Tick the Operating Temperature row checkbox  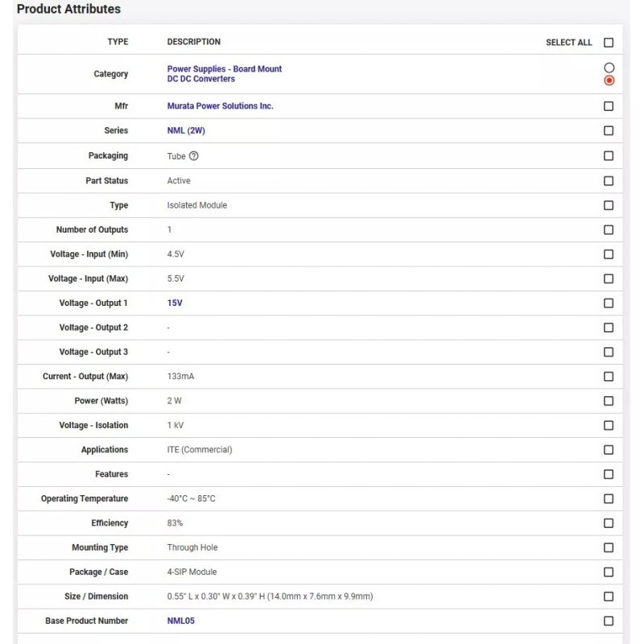coord(609,499)
